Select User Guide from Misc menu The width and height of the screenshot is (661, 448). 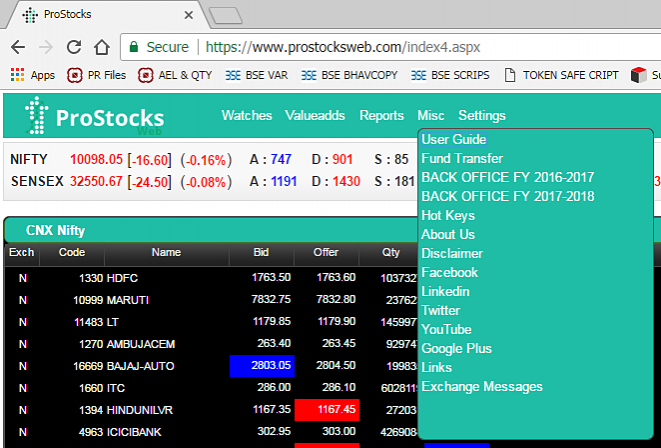(454, 139)
